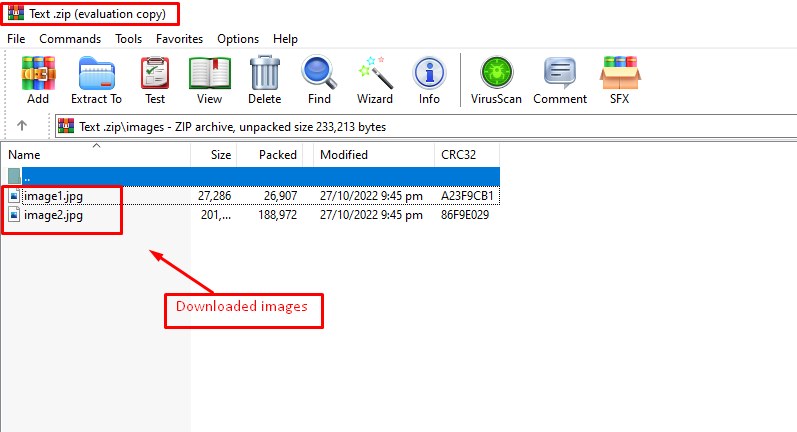Click packed value 26,907

coord(280,196)
